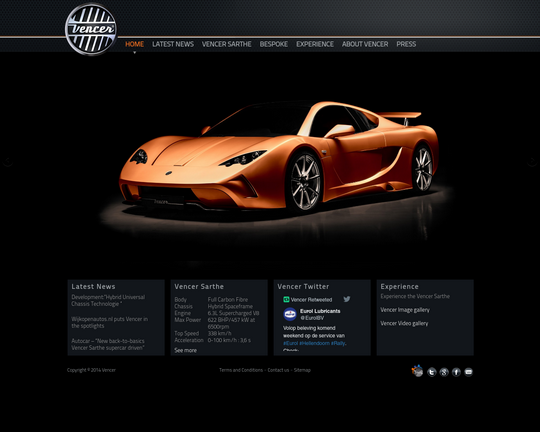
Task: Click the 6.3L Supercharged V8 engine value
Action: click(233, 313)
